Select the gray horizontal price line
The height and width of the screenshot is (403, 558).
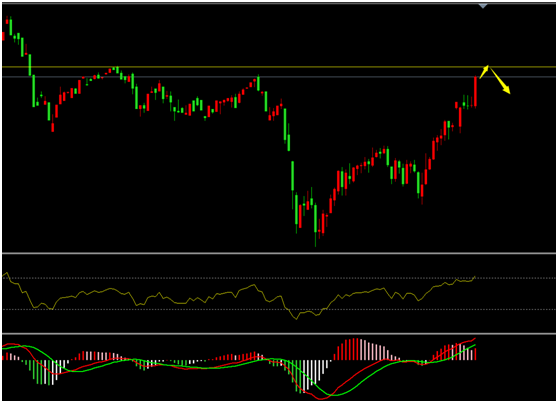pos(279,77)
